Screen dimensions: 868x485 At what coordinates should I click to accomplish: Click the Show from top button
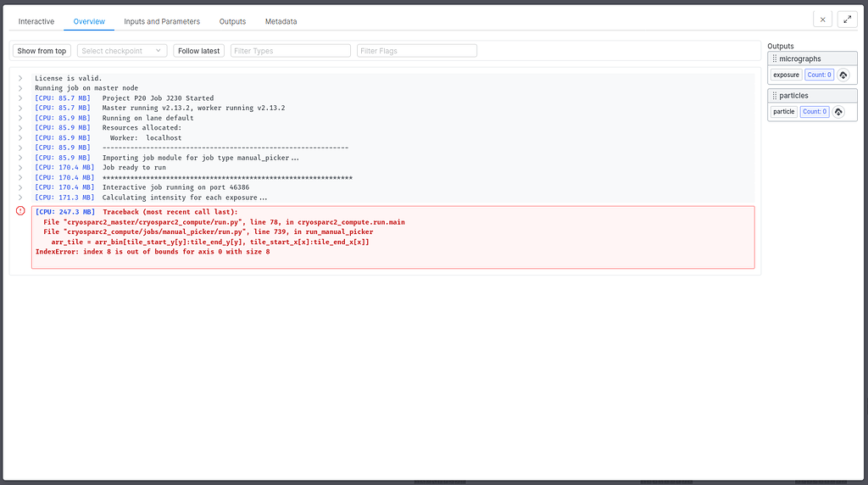pyautogui.click(x=42, y=51)
